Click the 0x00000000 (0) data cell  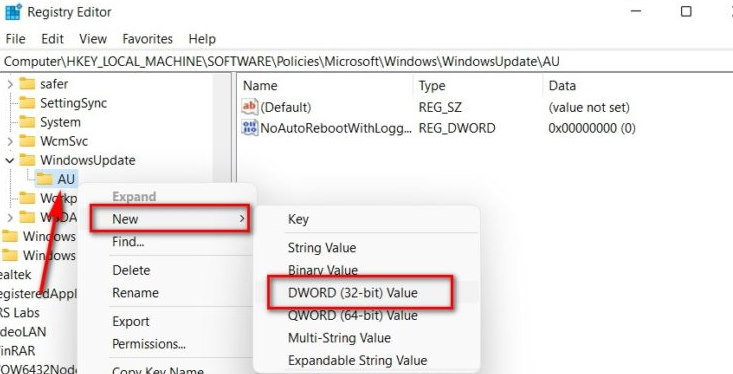click(592, 128)
